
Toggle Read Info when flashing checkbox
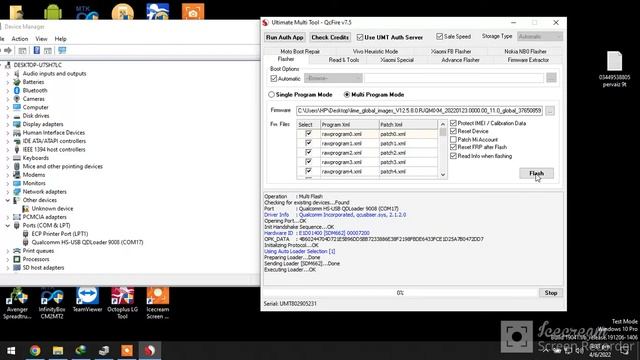[x=453, y=156]
